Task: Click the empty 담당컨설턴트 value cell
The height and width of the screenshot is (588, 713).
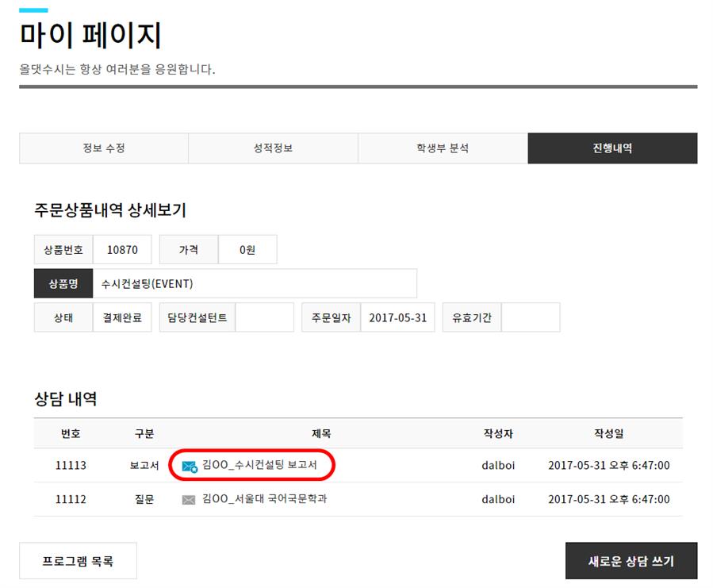Action: tap(264, 317)
